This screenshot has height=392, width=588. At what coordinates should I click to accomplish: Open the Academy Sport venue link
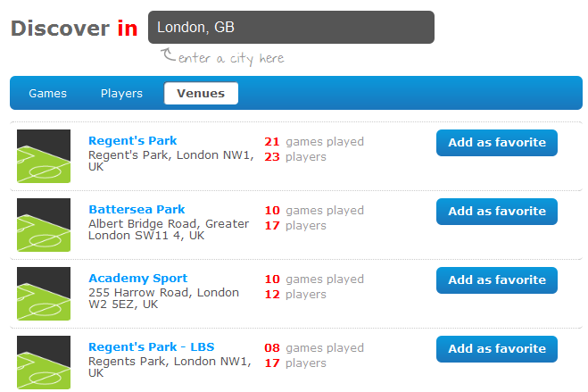coord(137,279)
